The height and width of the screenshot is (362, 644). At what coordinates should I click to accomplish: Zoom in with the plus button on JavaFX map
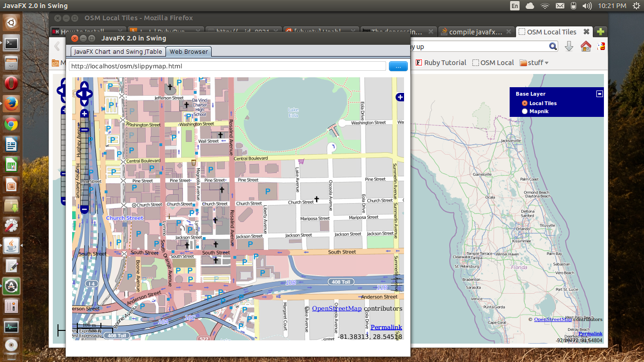click(x=84, y=114)
